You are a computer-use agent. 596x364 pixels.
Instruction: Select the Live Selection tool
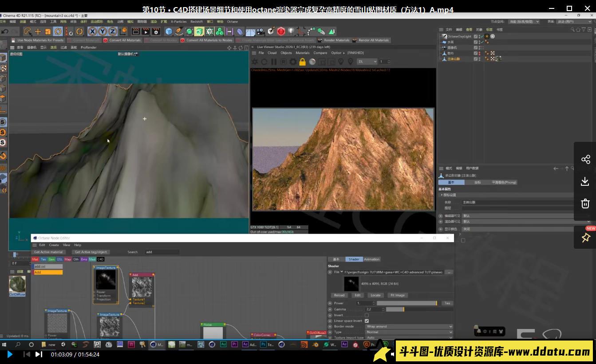(28, 31)
